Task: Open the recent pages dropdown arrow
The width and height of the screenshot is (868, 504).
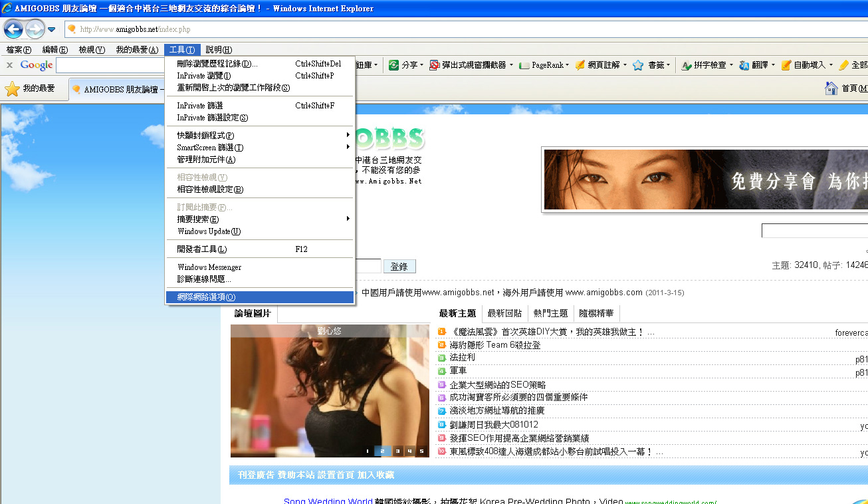Action: pos(51,29)
